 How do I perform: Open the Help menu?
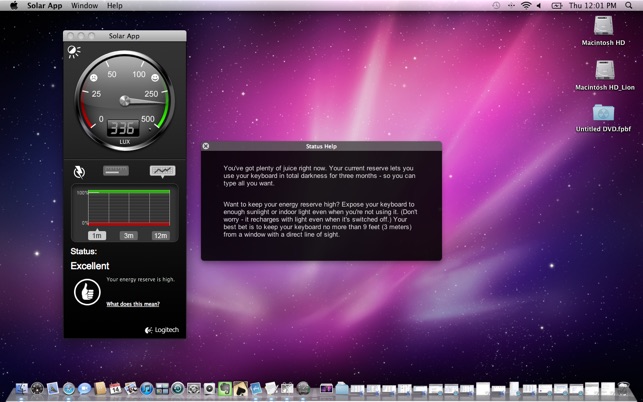coord(115,6)
